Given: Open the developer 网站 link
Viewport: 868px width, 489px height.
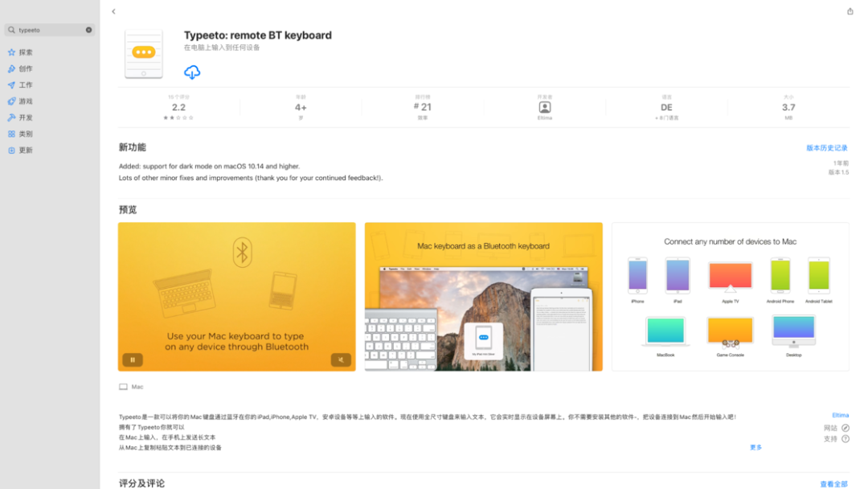Looking at the screenshot, I should pos(830,428).
